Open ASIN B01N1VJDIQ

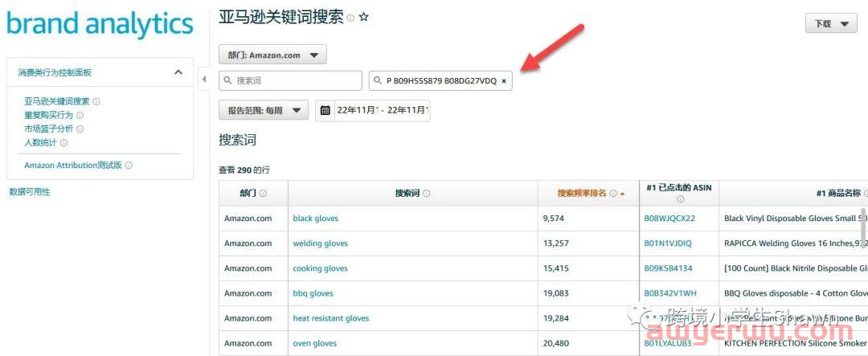(x=668, y=243)
